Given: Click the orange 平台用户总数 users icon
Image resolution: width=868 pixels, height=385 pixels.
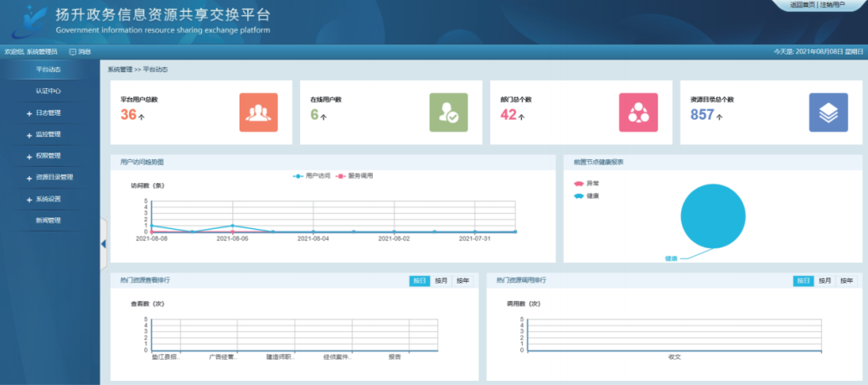Looking at the screenshot, I should [258, 112].
